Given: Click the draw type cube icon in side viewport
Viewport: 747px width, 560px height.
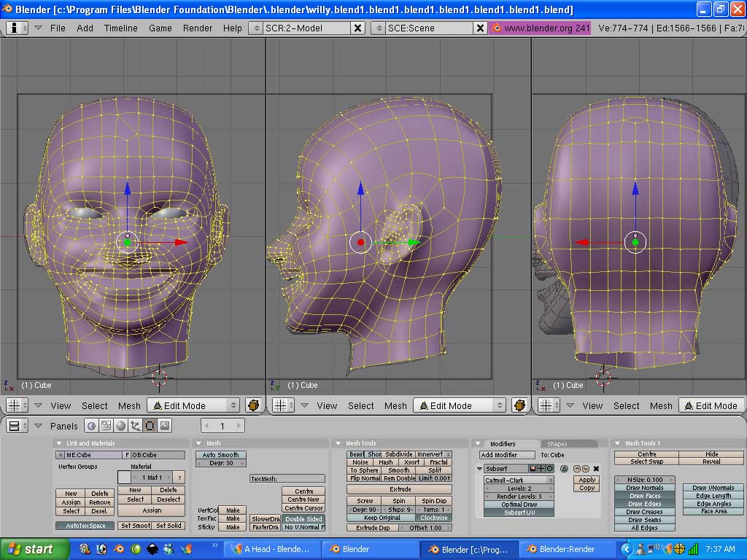Looking at the screenshot, I should coord(519,405).
